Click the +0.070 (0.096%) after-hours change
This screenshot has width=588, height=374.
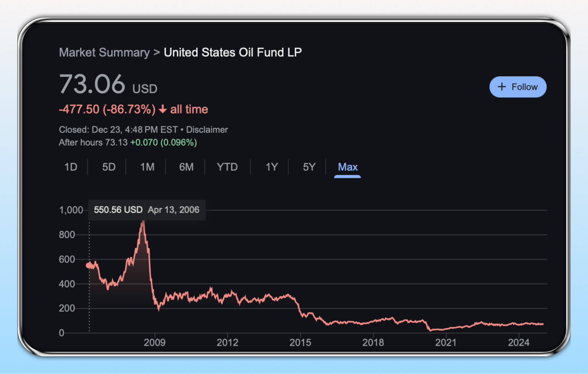[x=163, y=142]
